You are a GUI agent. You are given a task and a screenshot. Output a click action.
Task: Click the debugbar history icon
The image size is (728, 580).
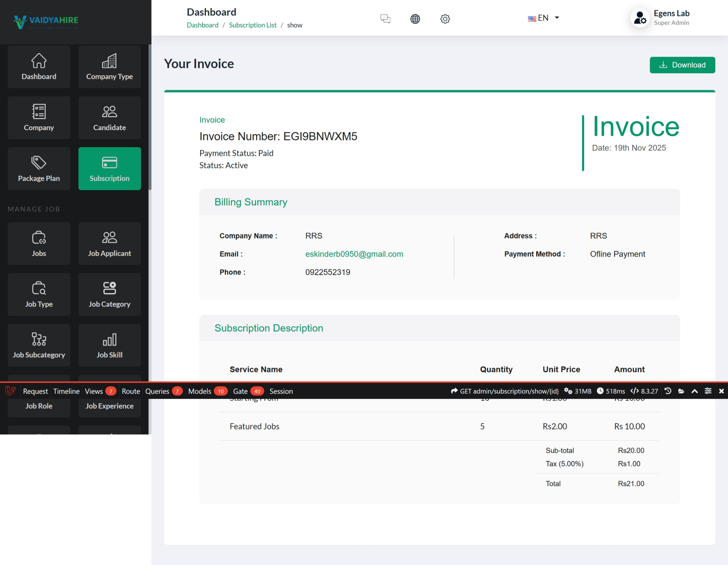667,391
